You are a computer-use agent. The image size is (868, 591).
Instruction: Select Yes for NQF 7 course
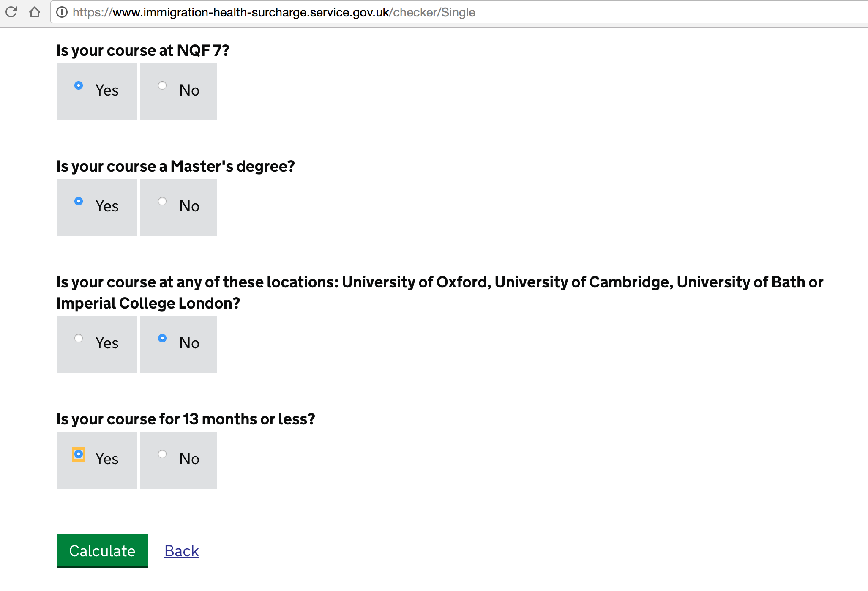pyautogui.click(x=97, y=92)
